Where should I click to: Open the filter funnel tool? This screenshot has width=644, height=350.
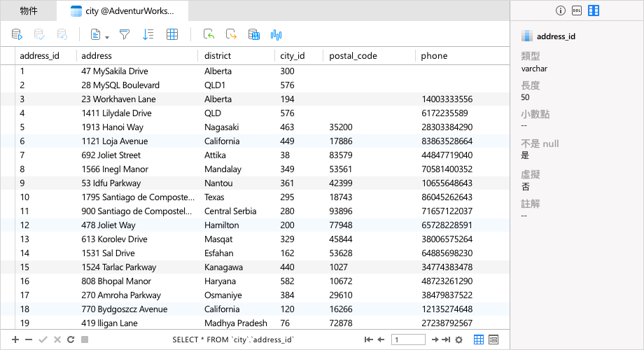[x=125, y=34]
